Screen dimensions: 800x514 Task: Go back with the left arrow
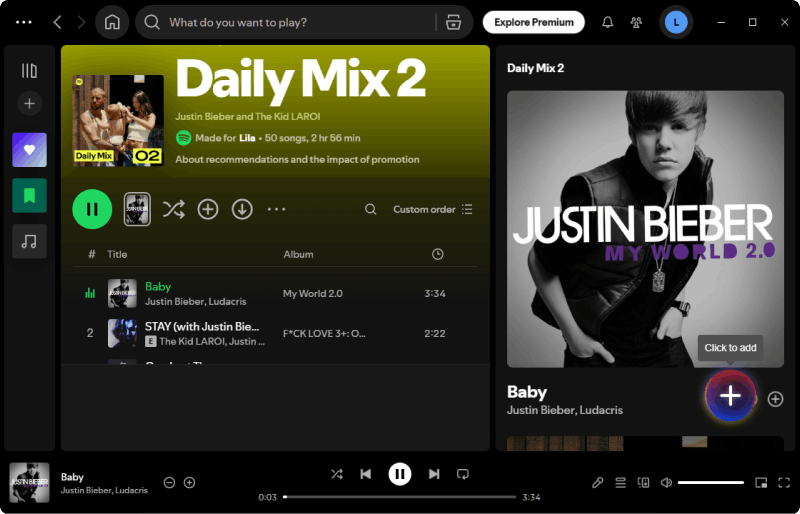click(x=58, y=22)
